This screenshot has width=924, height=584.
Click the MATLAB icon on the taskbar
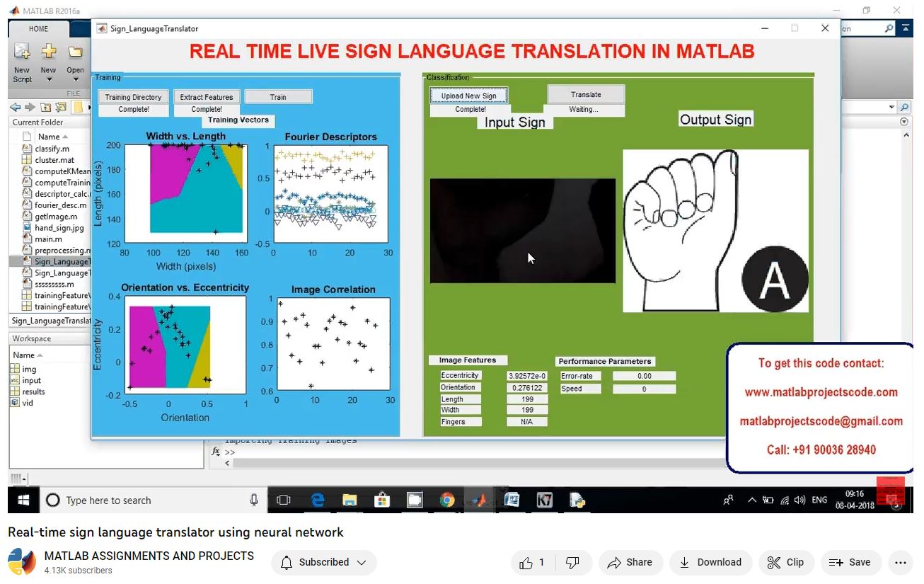[x=480, y=500]
